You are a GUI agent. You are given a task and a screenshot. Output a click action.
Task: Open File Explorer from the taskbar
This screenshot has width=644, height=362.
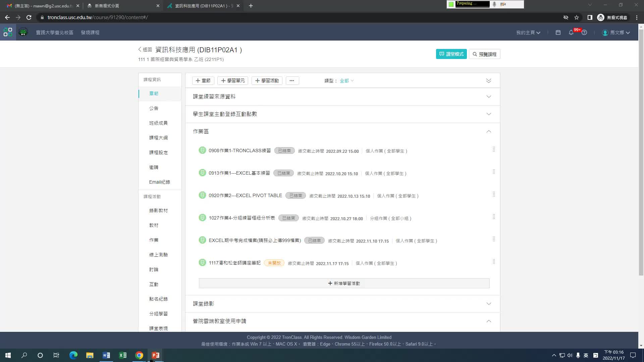point(90,355)
